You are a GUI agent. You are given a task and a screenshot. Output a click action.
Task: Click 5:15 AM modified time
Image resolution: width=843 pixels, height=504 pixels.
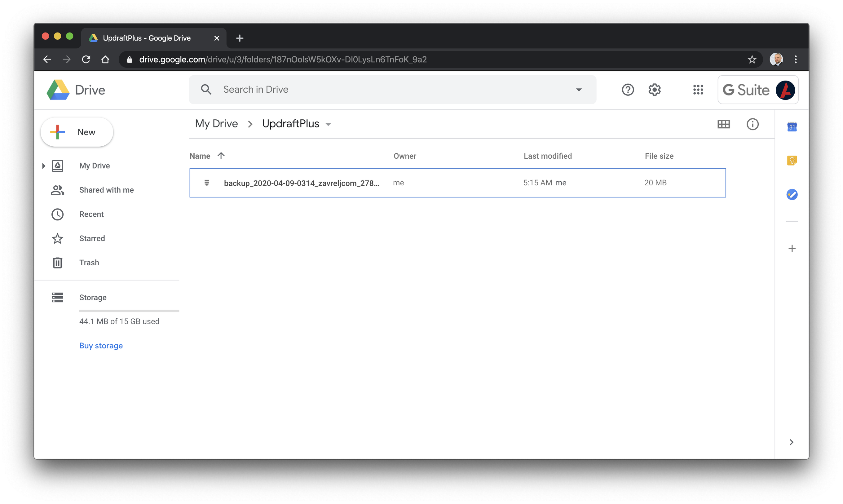[537, 183]
